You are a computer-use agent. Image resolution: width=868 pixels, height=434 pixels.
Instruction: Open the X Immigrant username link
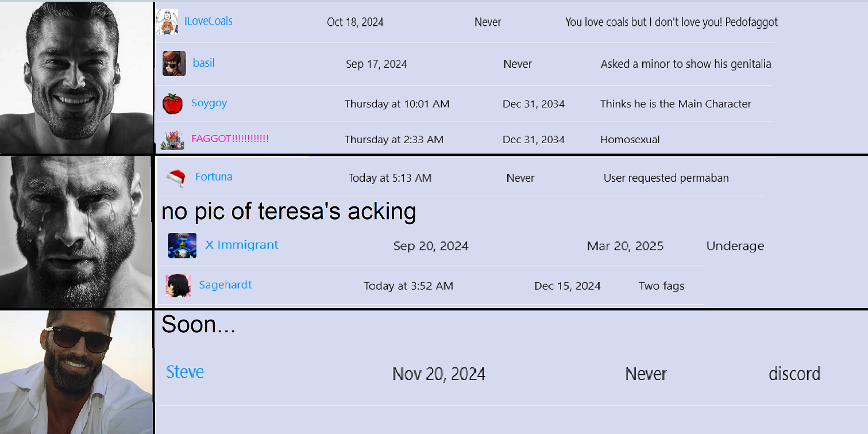pyautogui.click(x=242, y=244)
